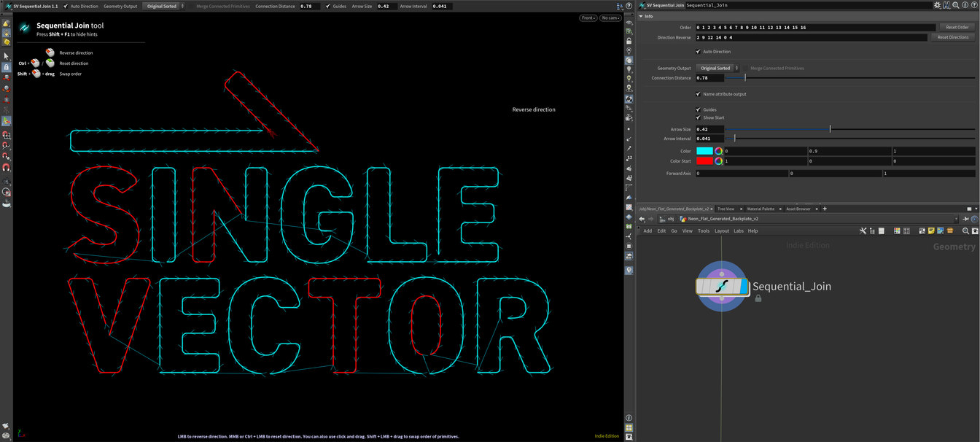Viewport: 980px width, 442px height.
Task: Enable the Auto Direction checkbox
Action: pos(698,51)
